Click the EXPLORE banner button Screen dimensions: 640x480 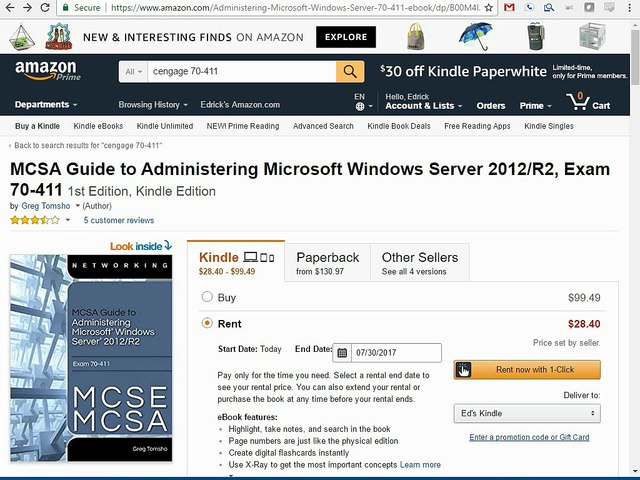point(346,37)
